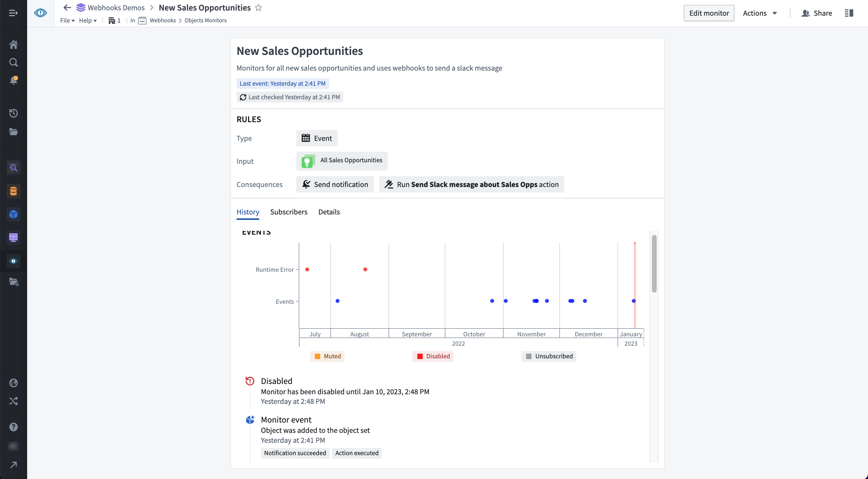
Task: Expand the sidebar menu icon
Action: pyautogui.click(x=13, y=13)
